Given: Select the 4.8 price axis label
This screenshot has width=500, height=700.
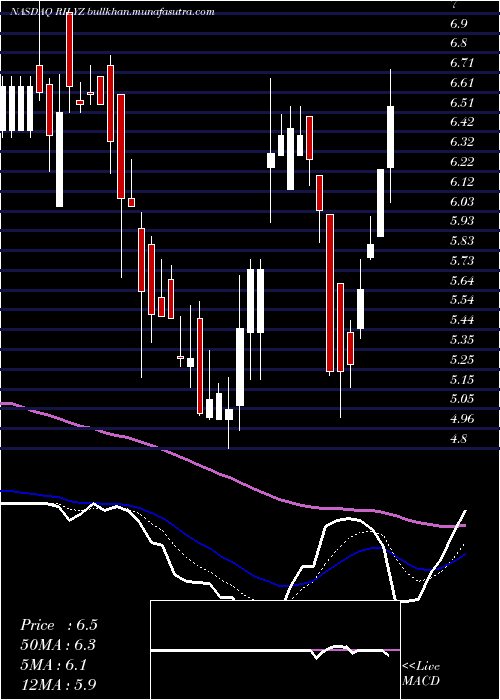Looking at the screenshot, I should tap(458, 439).
